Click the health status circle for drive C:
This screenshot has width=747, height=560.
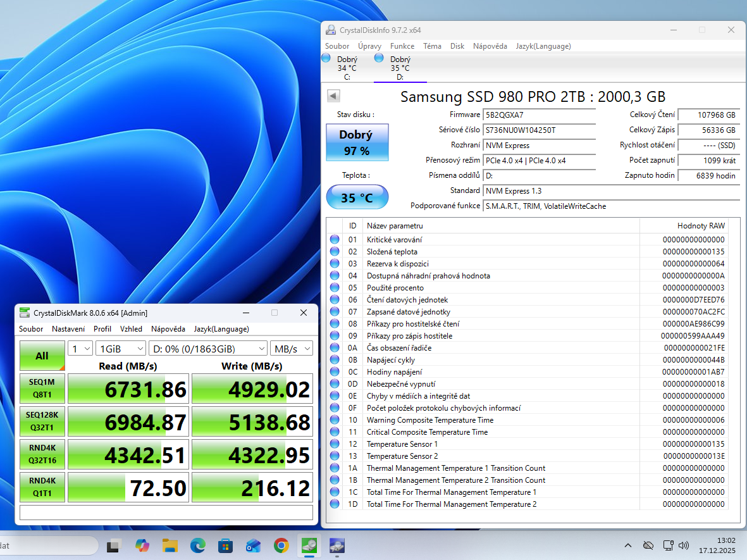pyautogui.click(x=326, y=58)
